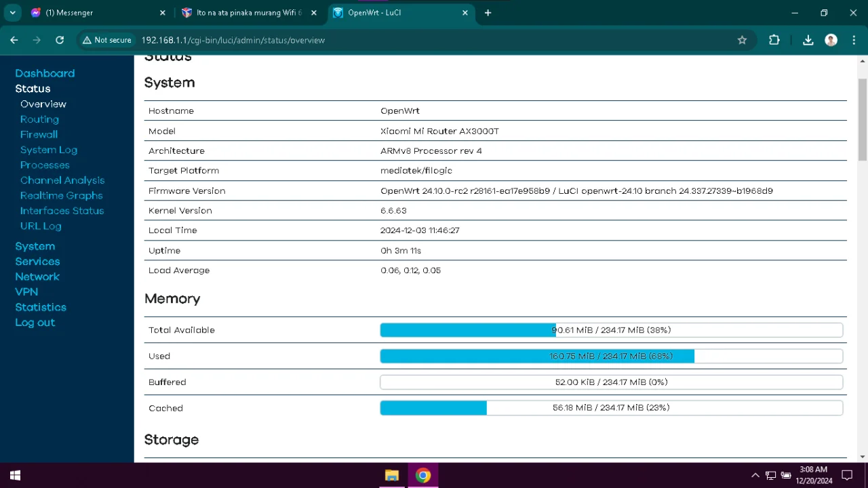
Task: Open File Explorer from the taskbar
Action: [x=391, y=475]
